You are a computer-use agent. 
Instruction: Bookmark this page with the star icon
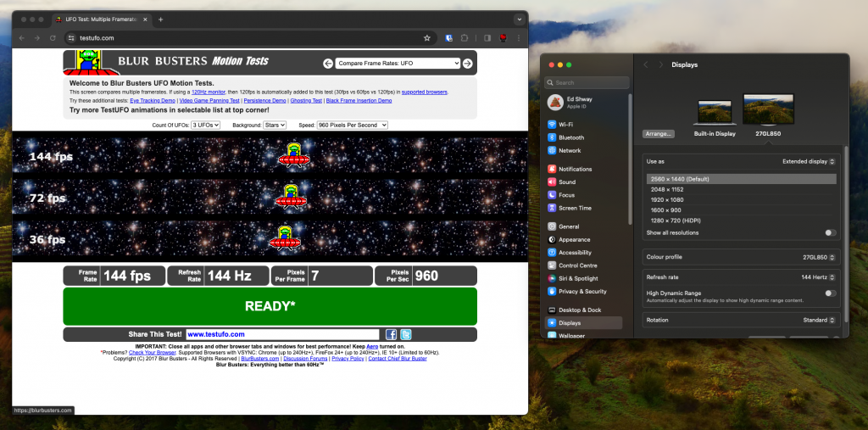(x=427, y=38)
